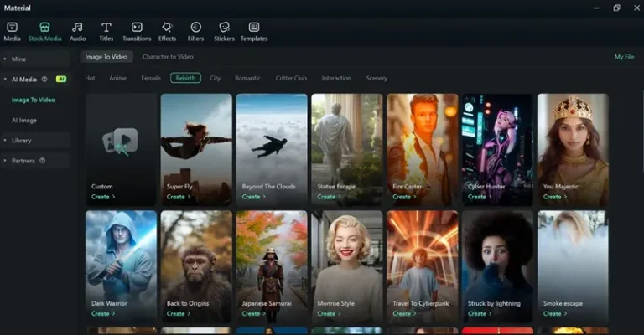Select AI Image in sidebar

(x=24, y=120)
